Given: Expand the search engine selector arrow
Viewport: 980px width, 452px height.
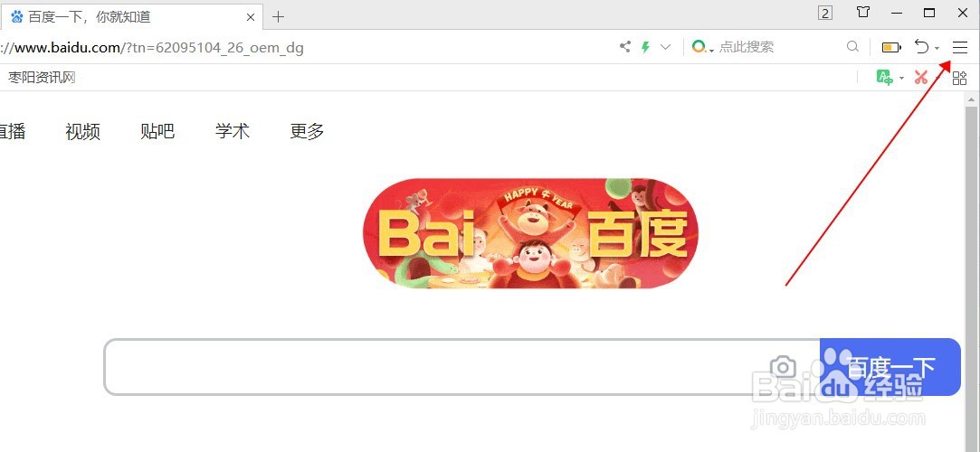Looking at the screenshot, I should point(712,50).
